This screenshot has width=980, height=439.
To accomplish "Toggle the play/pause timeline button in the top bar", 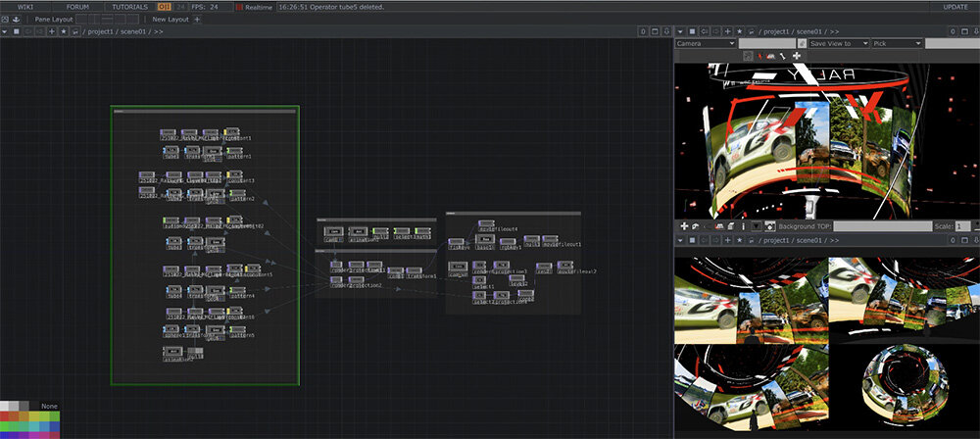I will point(165,7).
